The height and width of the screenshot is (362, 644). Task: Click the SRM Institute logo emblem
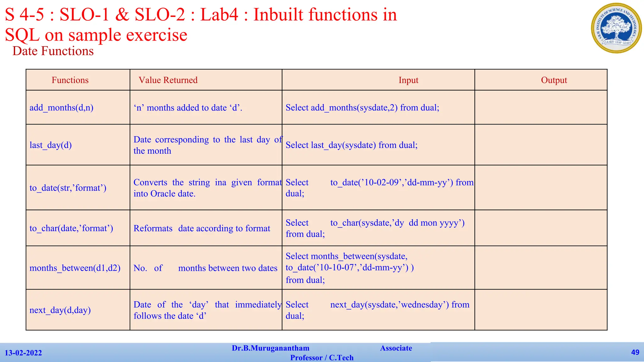pos(616,28)
